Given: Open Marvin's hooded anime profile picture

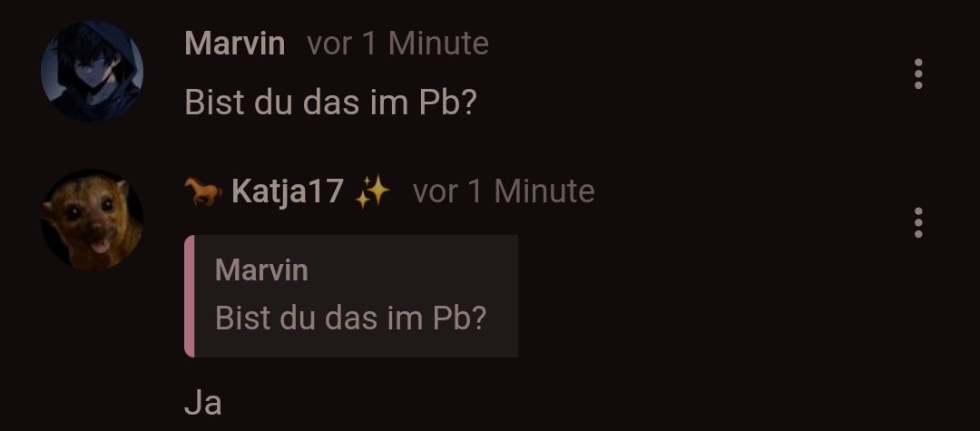Looking at the screenshot, I should (x=92, y=71).
